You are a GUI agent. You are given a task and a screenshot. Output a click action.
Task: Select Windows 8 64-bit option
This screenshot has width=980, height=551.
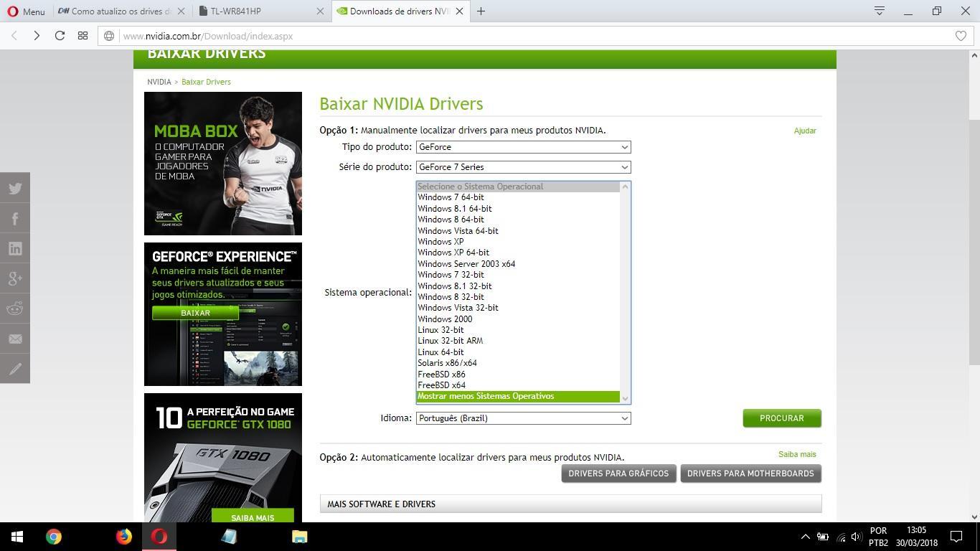pos(518,220)
